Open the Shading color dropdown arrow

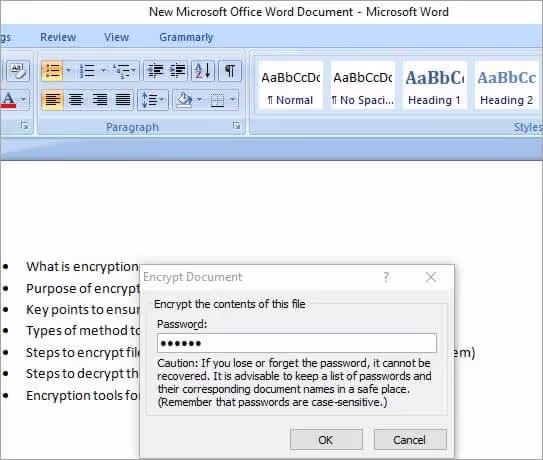(x=199, y=100)
